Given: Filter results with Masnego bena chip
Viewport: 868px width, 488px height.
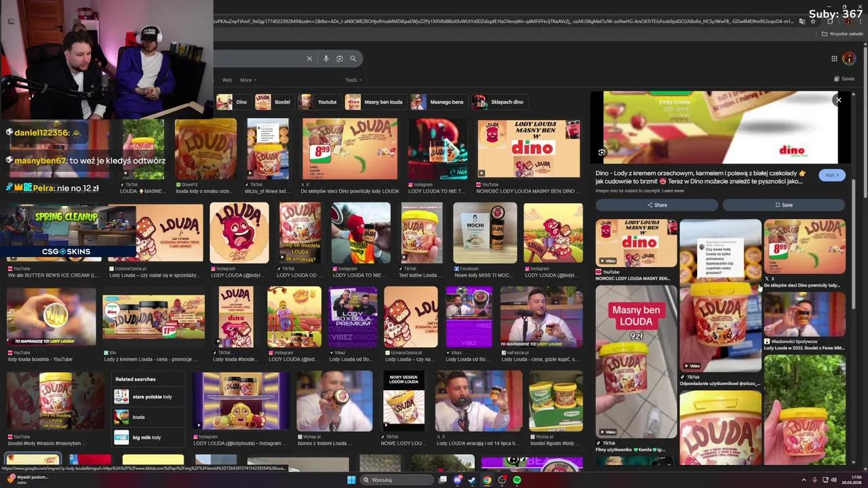Looking at the screenshot, I should point(438,102).
